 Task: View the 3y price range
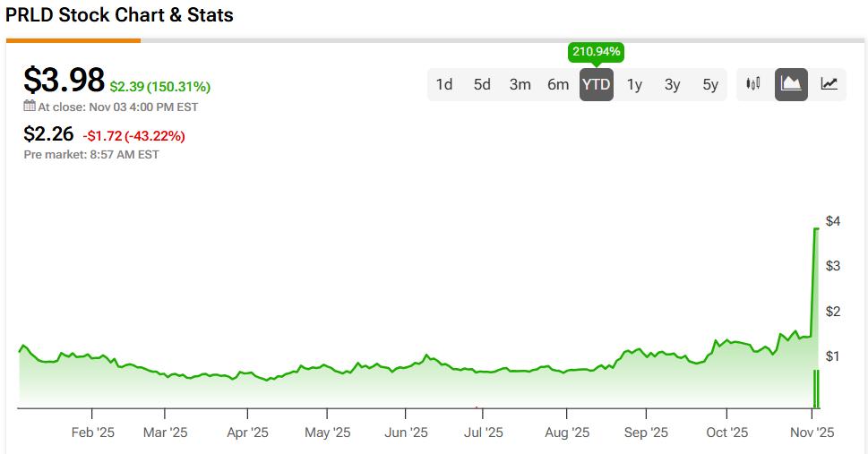point(672,85)
